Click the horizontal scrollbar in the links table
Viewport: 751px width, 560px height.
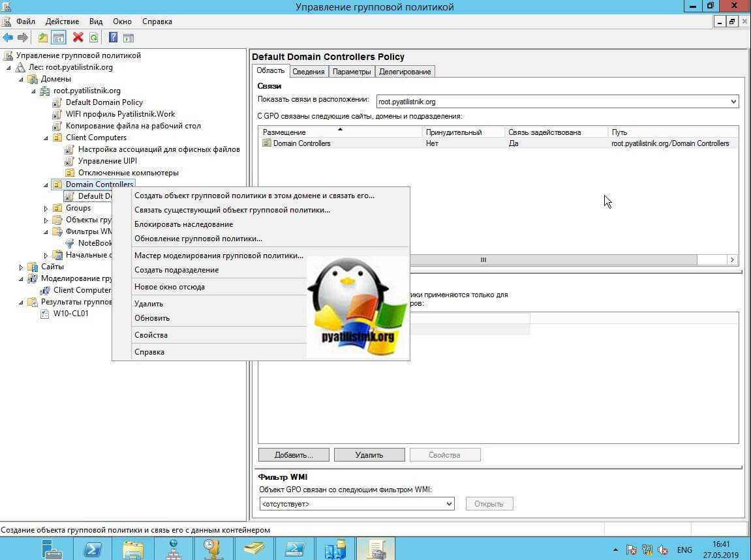483,259
